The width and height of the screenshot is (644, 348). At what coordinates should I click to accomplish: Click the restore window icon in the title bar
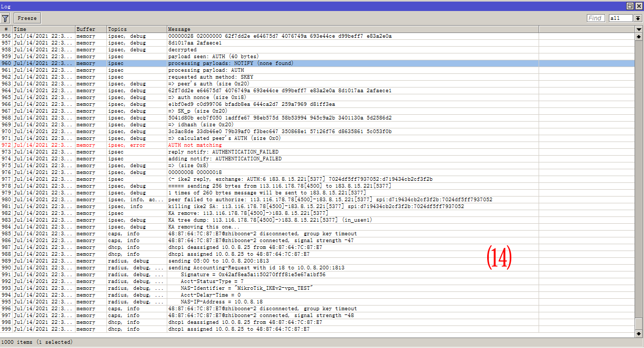[630, 6]
